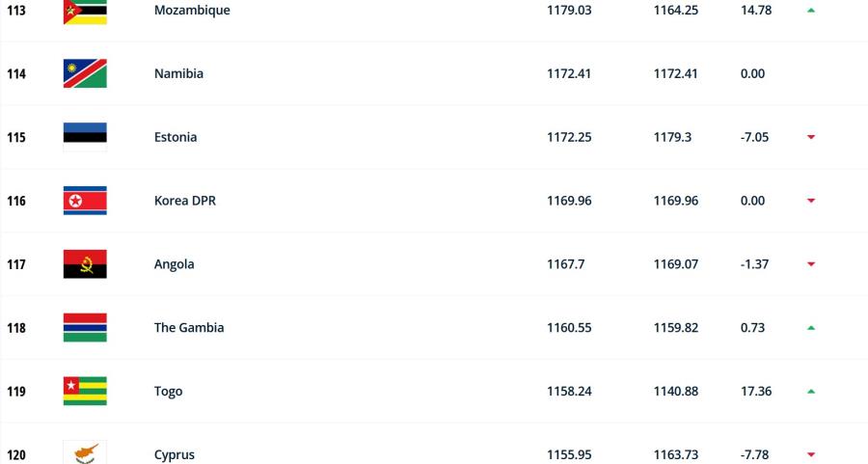
Task: Click Cyprus total points 1155.95
Action: pyautogui.click(x=569, y=454)
